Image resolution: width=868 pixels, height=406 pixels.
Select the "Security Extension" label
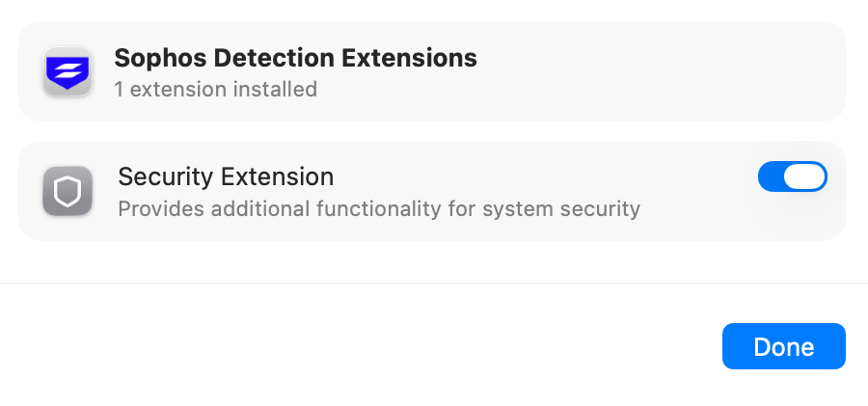pyautogui.click(x=226, y=176)
